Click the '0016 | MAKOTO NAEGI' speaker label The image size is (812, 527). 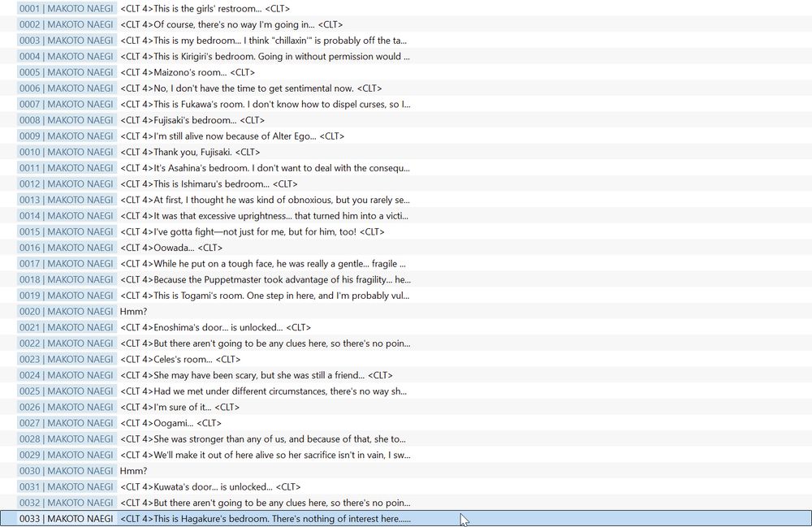pyautogui.click(x=67, y=248)
